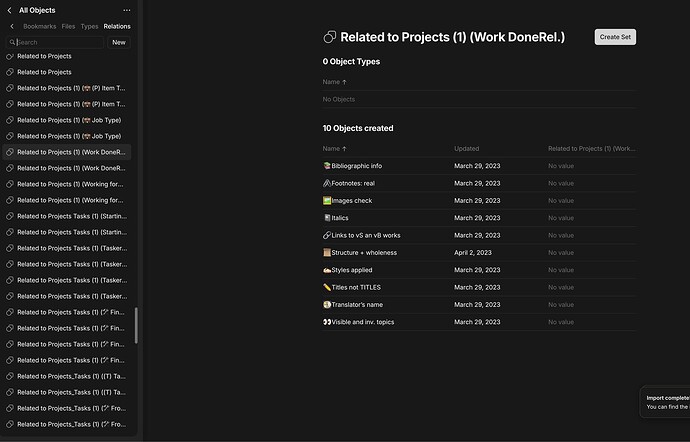Image resolution: width=690 pixels, height=442 pixels.
Task: Click the books icon of Bibliographic info
Action: coord(327,166)
